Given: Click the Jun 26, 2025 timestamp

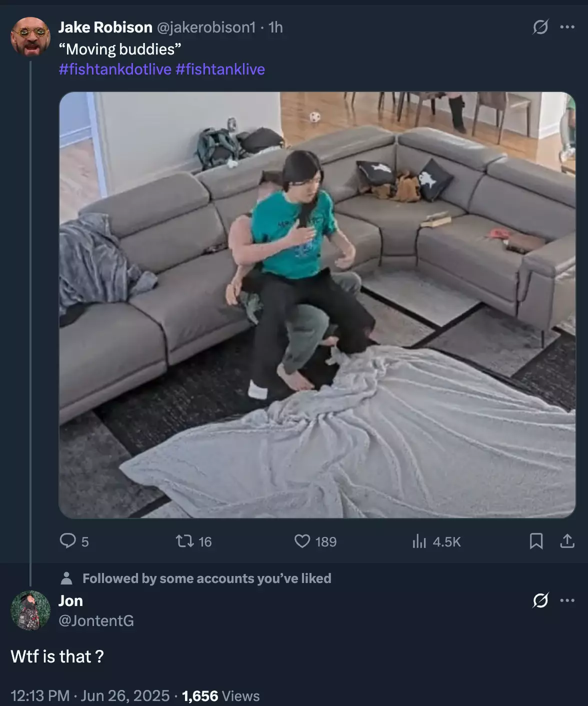Looking at the screenshot, I should tap(125, 695).
